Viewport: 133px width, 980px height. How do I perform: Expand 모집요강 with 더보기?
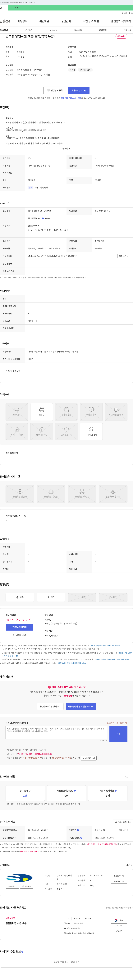pos(66,148)
